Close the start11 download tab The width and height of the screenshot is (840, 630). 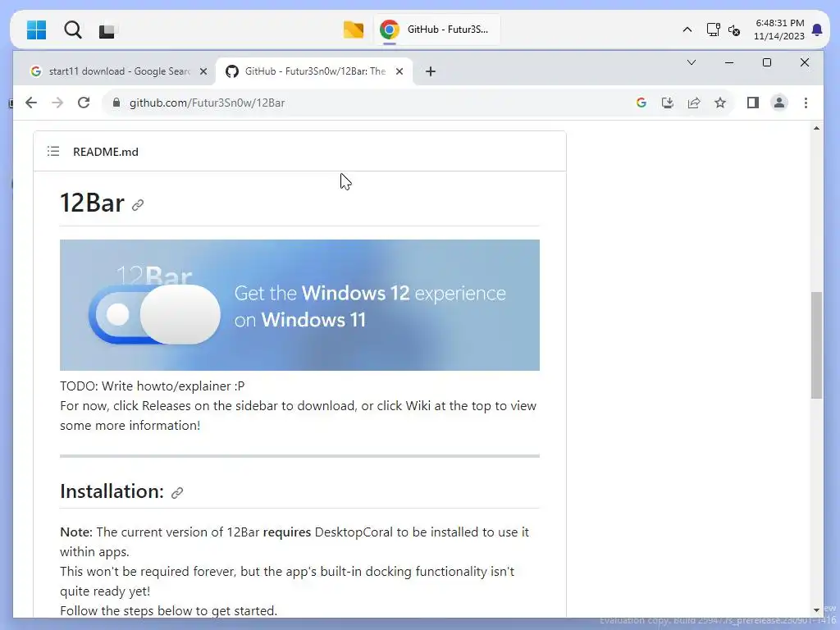(x=203, y=71)
